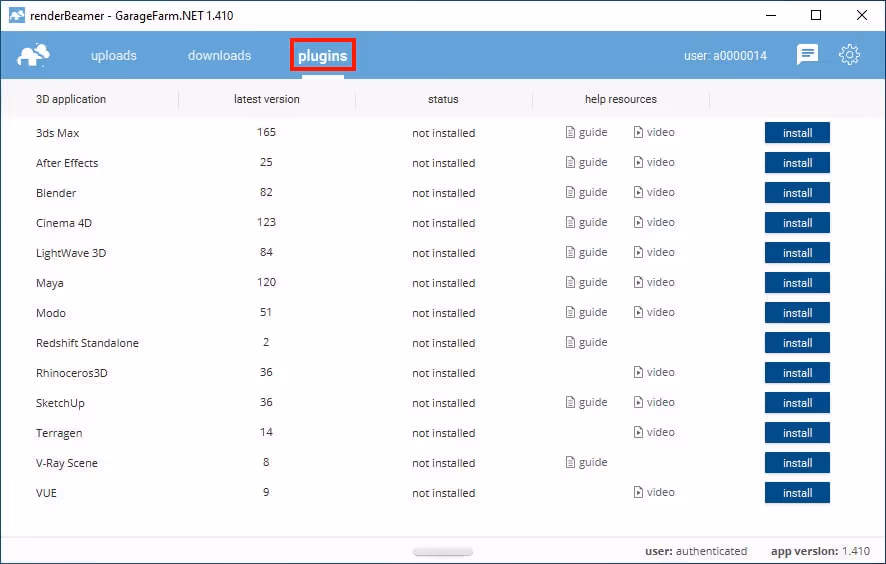
Task: Play the Modo video
Action: click(x=654, y=312)
